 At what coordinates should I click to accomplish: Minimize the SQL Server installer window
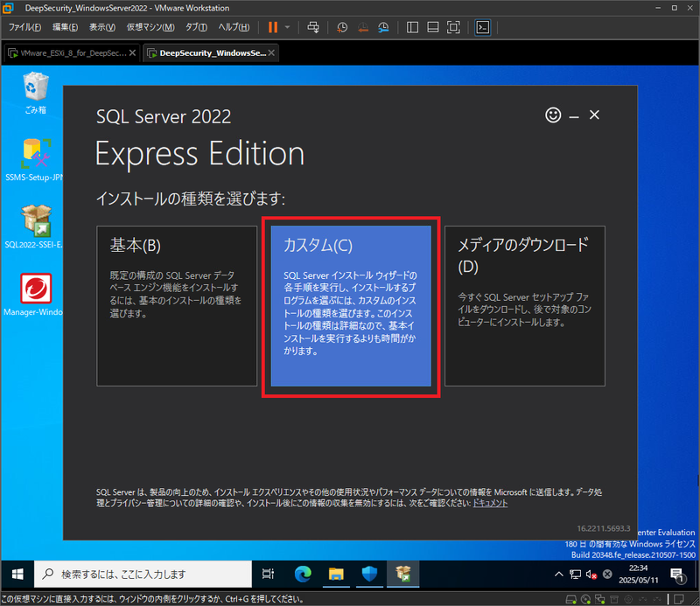574,116
